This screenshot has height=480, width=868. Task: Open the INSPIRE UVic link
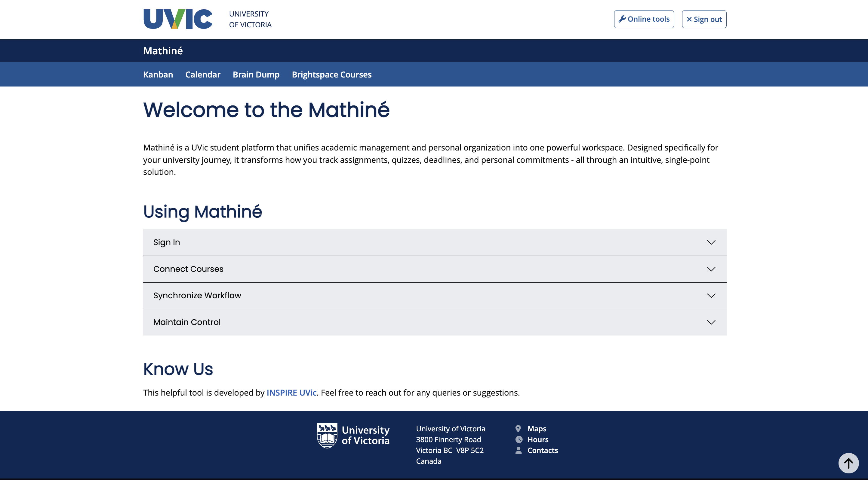pyautogui.click(x=291, y=393)
